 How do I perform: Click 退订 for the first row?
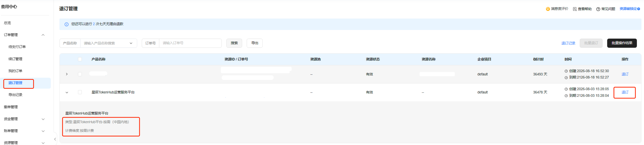pyautogui.click(x=625, y=74)
